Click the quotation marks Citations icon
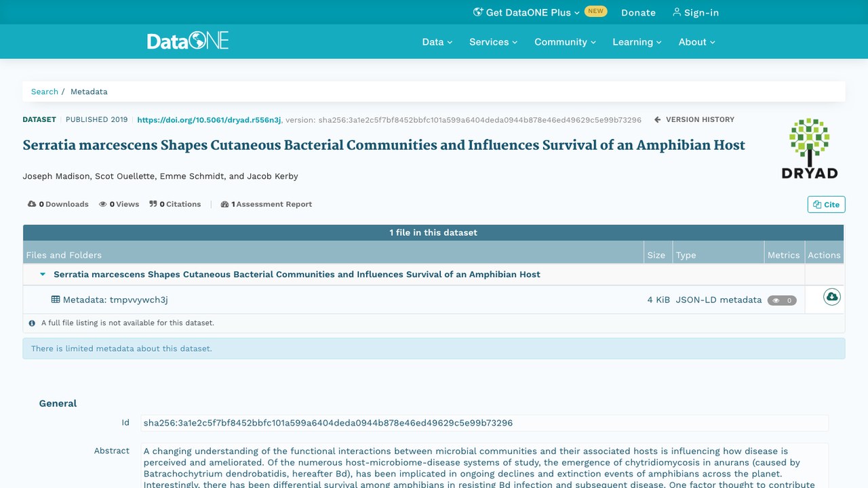This screenshot has height=488, width=868. tap(153, 204)
